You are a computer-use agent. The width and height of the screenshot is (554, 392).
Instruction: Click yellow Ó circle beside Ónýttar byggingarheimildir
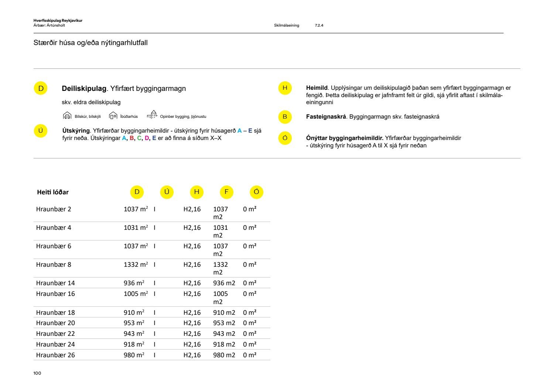(x=285, y=138)
